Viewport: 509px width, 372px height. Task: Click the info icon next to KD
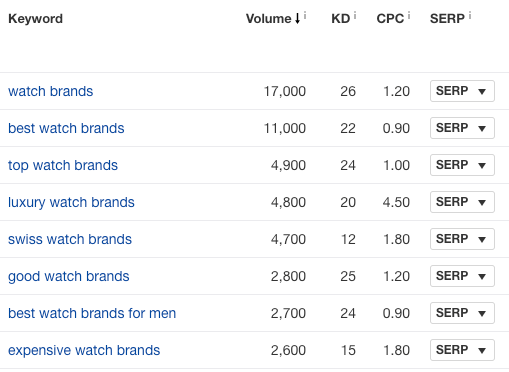tap(355, 15)
